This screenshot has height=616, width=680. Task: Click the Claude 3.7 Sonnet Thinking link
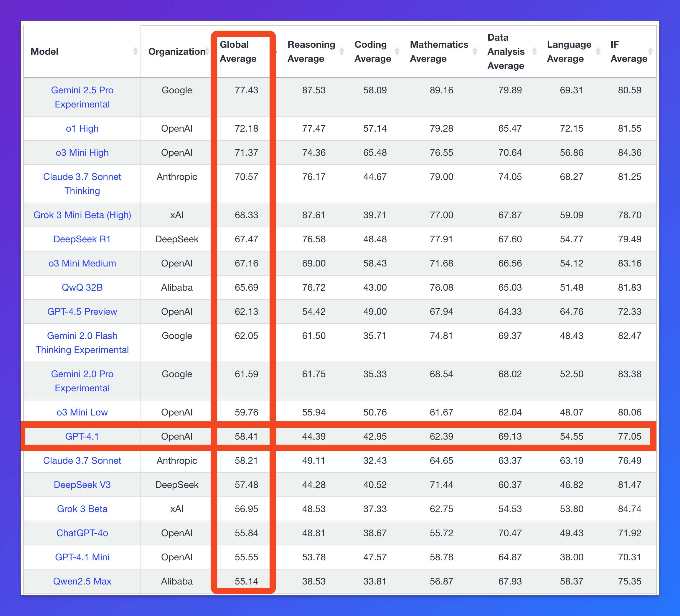pyautogui.click(x=82, y=183)
